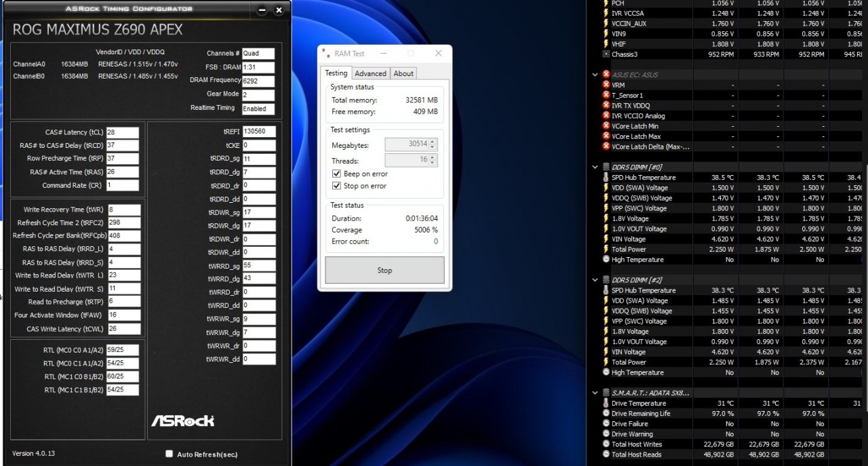This screenshot has height=466, width=868.
Task: Open the About tab in RAM Test
Action: (x=403, y=73)
